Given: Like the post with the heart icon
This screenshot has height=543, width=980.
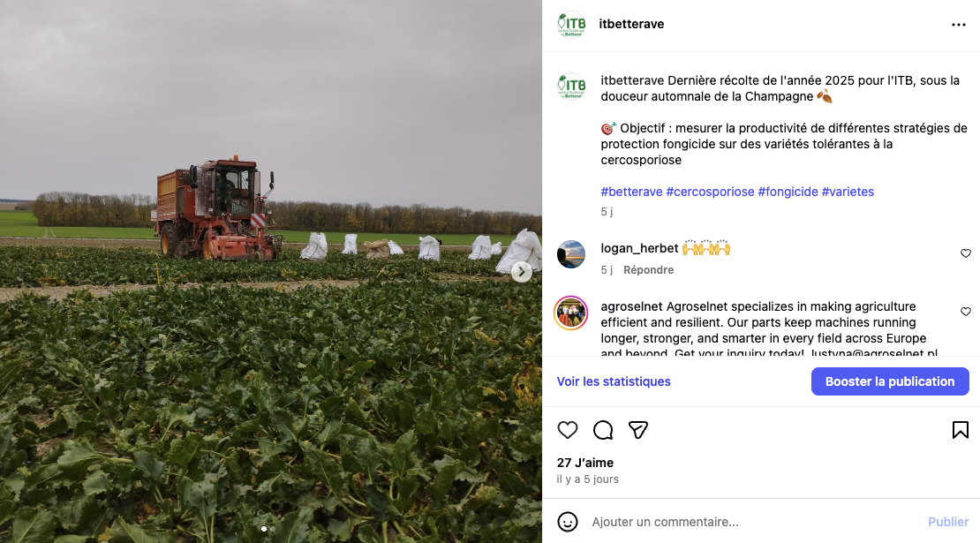Looking at the screenshot, I should [568, 430].
